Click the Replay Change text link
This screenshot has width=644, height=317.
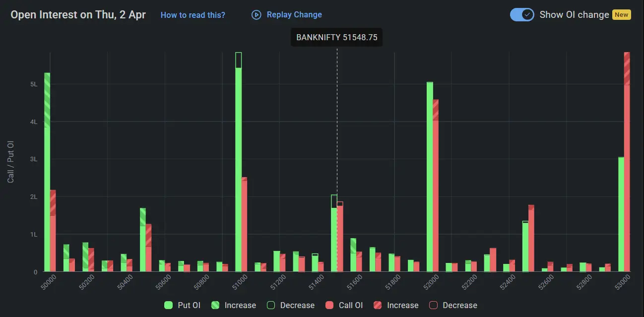click(295, 15)
